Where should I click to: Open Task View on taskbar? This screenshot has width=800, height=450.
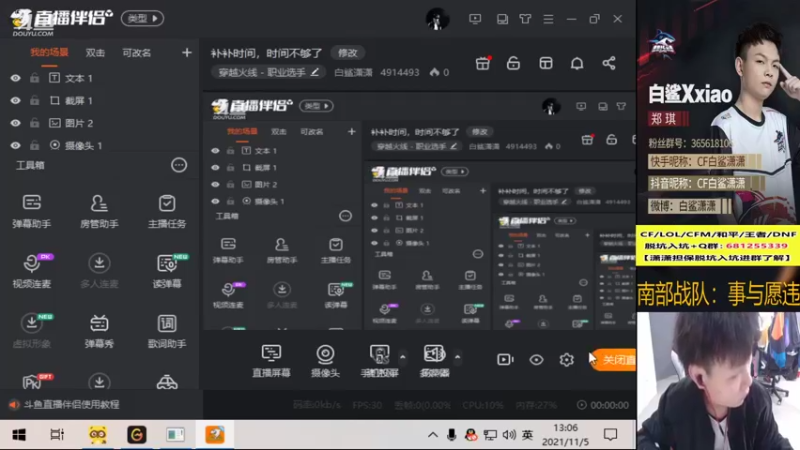click(x=57, y=435)
